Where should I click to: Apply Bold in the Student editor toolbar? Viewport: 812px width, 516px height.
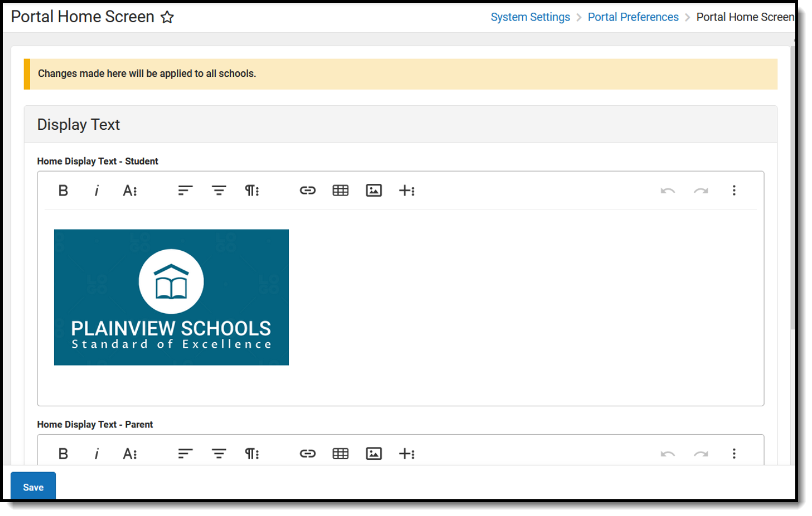(x=63, y=191)
